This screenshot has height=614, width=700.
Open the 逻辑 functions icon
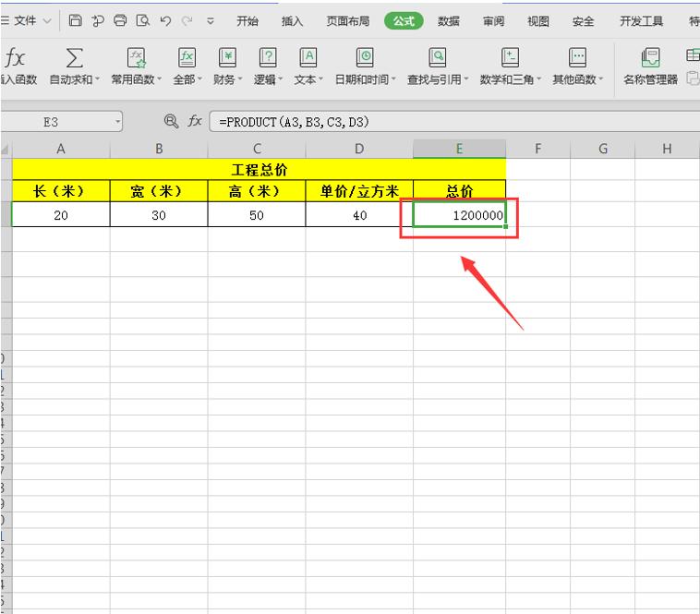[x=268, y=57]
